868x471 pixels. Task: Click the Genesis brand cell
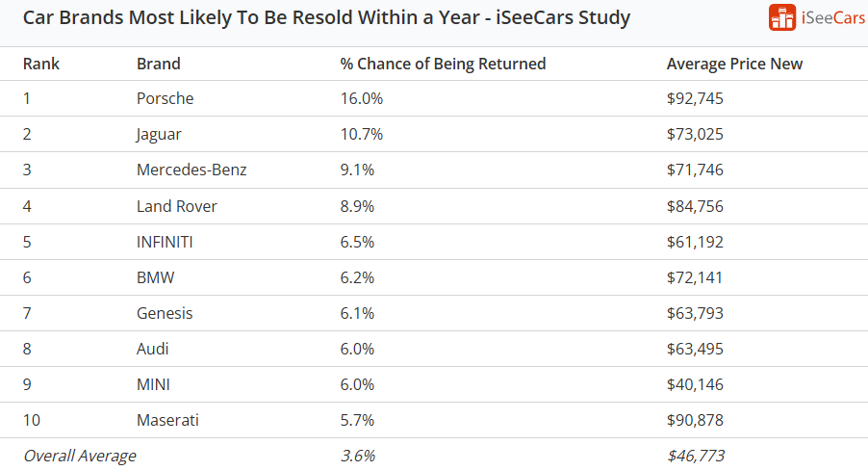165,313
